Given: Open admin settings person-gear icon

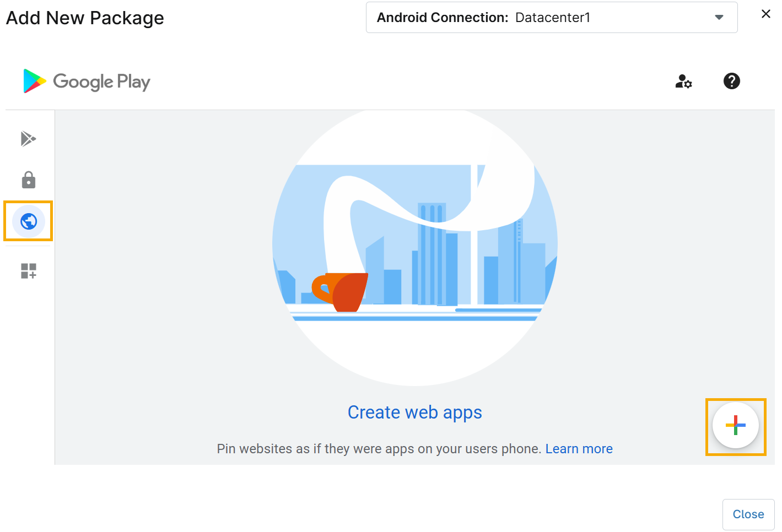Looking at the screenshot, I should point(683,82).
